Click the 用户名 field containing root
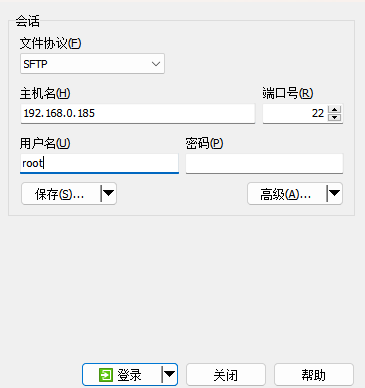Viewport: 365px width, 388px height. [99, 163]
